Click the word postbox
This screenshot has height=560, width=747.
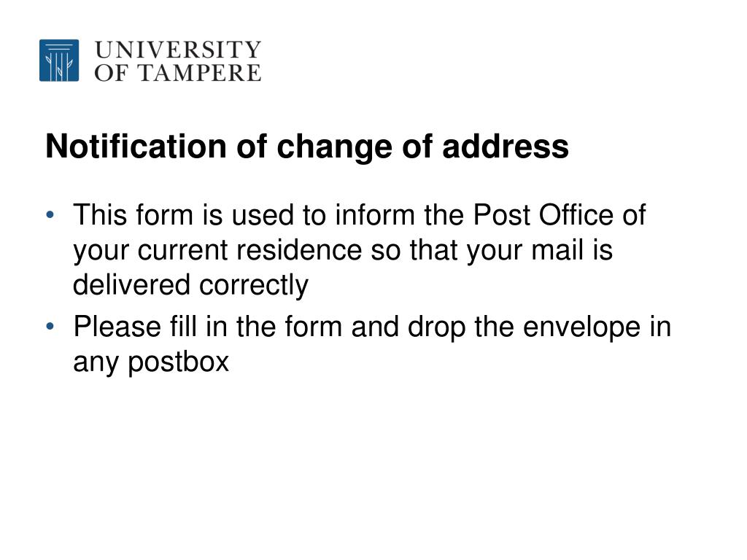point(178,362)
